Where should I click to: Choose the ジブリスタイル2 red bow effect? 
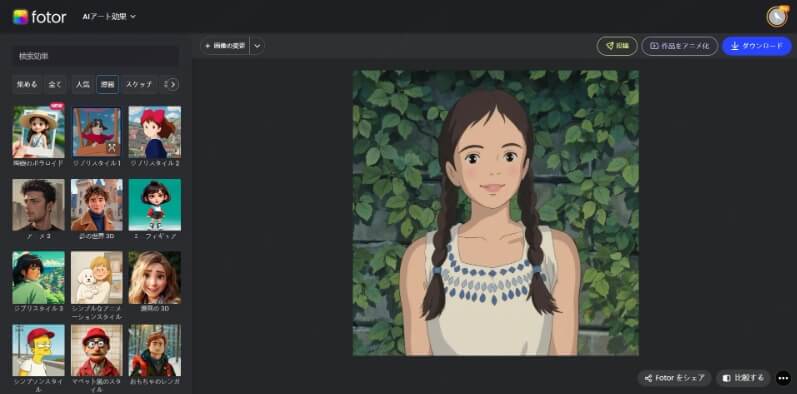pyautogui.click(x=155, y=132)
